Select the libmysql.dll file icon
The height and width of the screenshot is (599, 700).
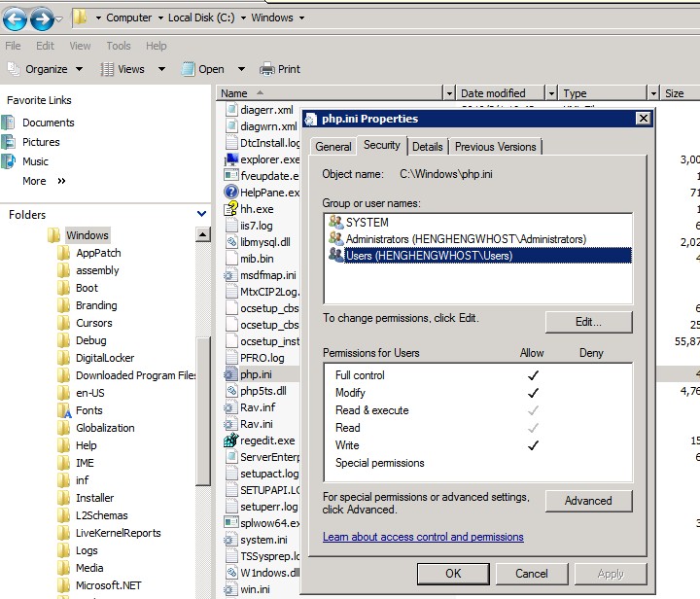coord(231,242)
